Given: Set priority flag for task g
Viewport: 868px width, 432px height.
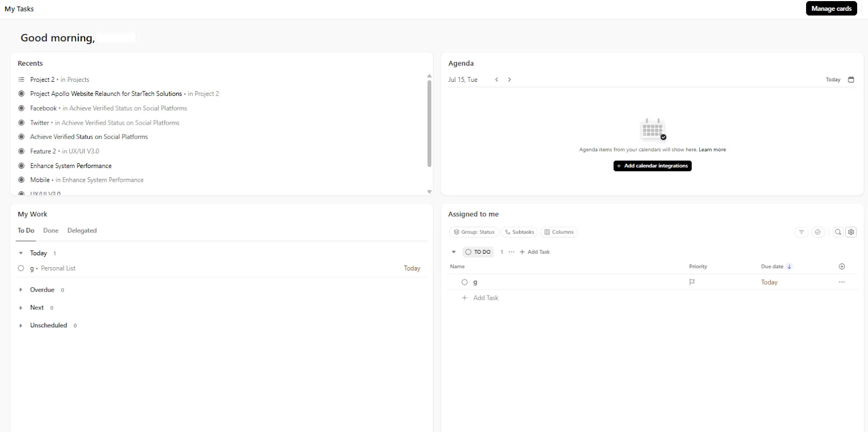Looking at the screenshot, I should 692,282.
